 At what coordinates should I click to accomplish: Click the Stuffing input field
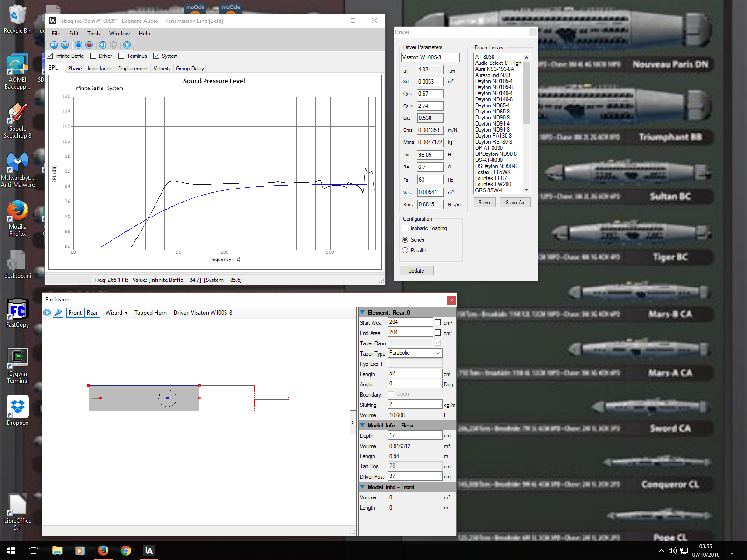pyautogui.click(x=415, y=405)
